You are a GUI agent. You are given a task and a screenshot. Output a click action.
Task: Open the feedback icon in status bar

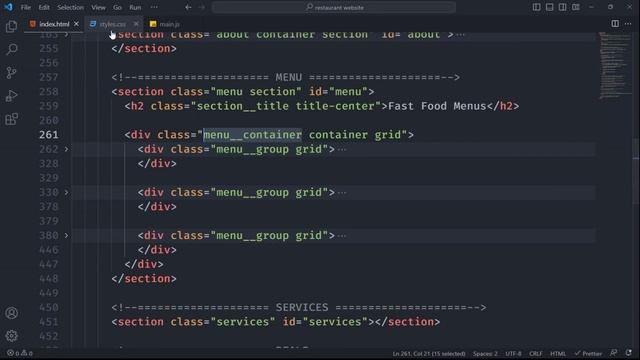pos(613,353)
